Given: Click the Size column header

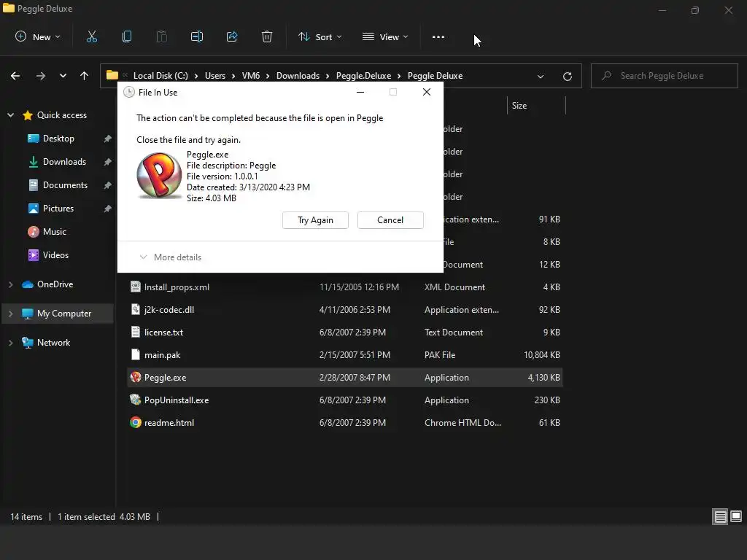Looking at the screenshot, I should pyautogui.click(x=536, y=106).
